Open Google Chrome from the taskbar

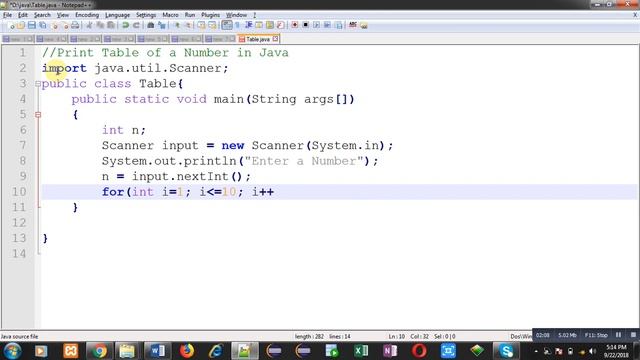(x=98, y=351)
